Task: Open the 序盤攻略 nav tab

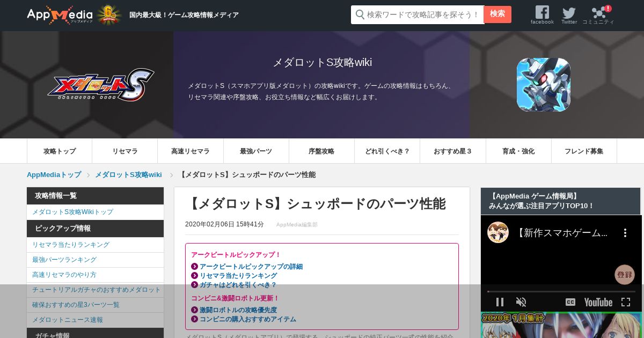Action: point(321,151)
